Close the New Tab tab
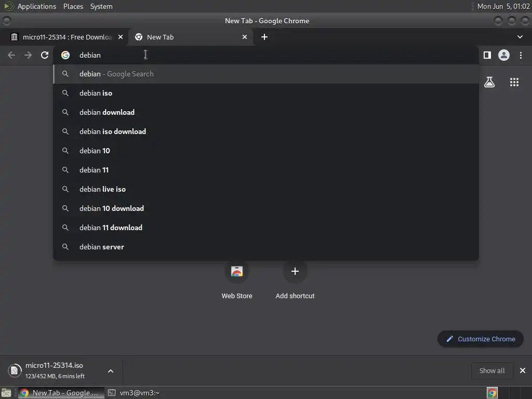 (245, 37)
